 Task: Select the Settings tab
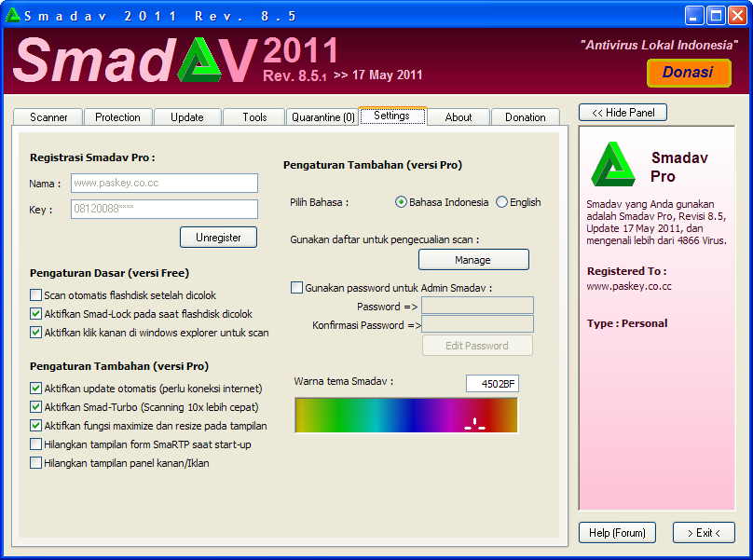pyautogui.click(x=392, y=116)
